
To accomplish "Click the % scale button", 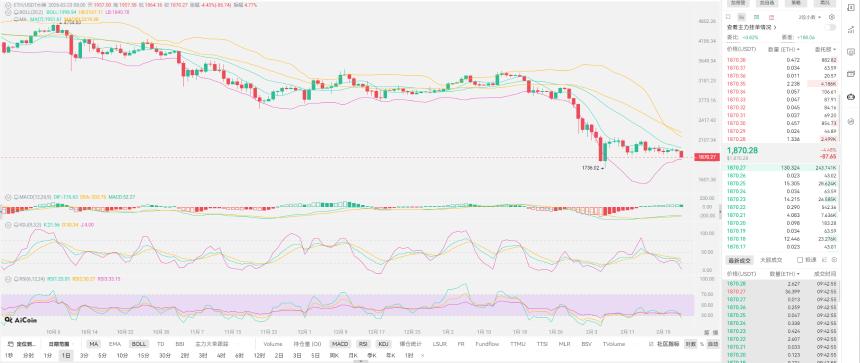I will pyautogui.click(x=702, y=344).
